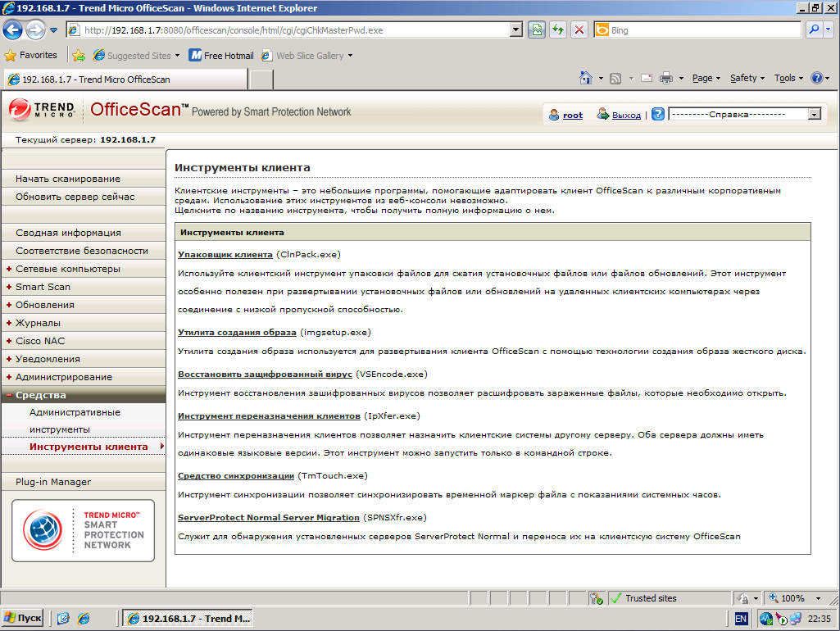Click the Show Desktop quick launch icon

[x=63, y=619]
